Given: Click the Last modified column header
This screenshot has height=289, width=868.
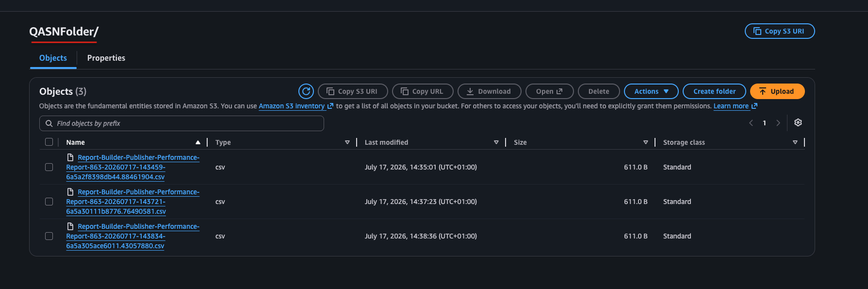Looking at the screenshot, I should click(x=386, y=142).
